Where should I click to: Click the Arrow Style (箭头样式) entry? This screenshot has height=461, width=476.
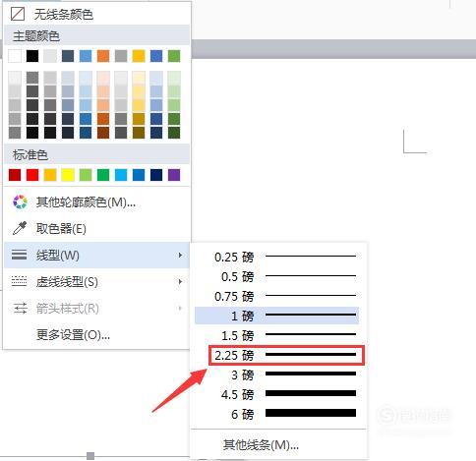(96, 309)
